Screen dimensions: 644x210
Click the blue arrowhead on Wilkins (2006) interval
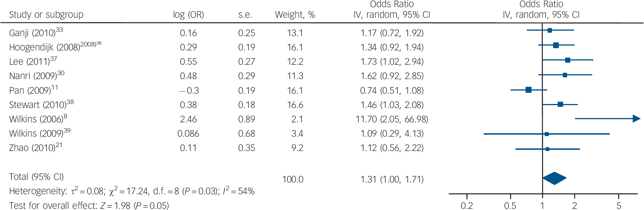point(636,119)
